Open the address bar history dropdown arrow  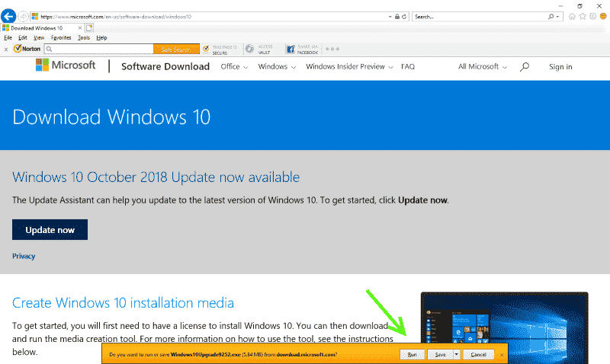390,17
